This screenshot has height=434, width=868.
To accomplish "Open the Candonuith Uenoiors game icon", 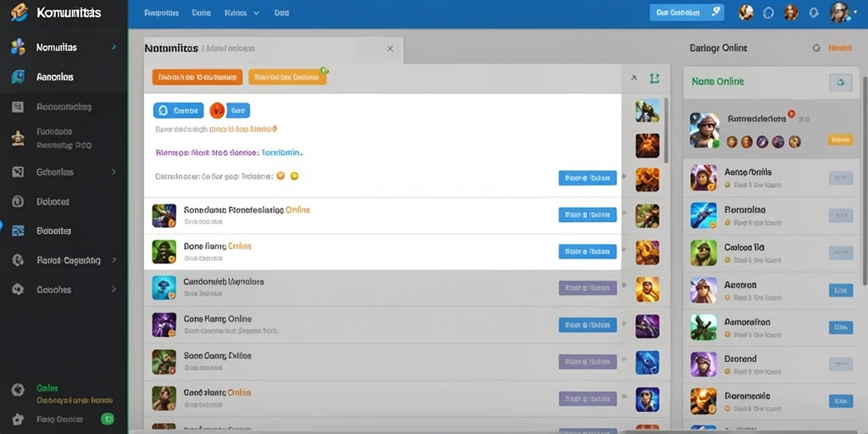I will (164, 288).
